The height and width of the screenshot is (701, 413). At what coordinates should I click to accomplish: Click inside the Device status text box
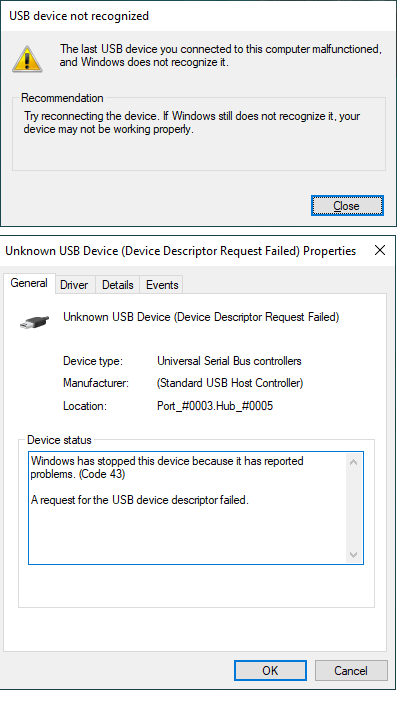(x=196, y=508)
